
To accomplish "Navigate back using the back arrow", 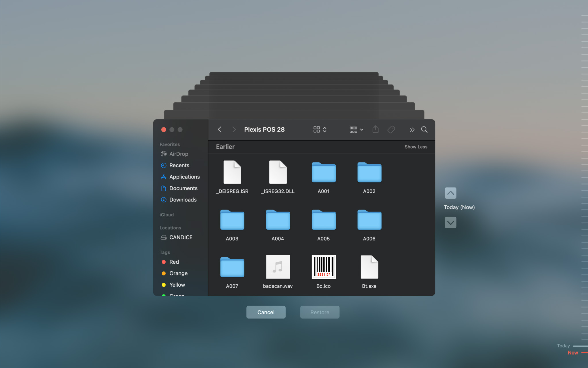I will point(220,129).
